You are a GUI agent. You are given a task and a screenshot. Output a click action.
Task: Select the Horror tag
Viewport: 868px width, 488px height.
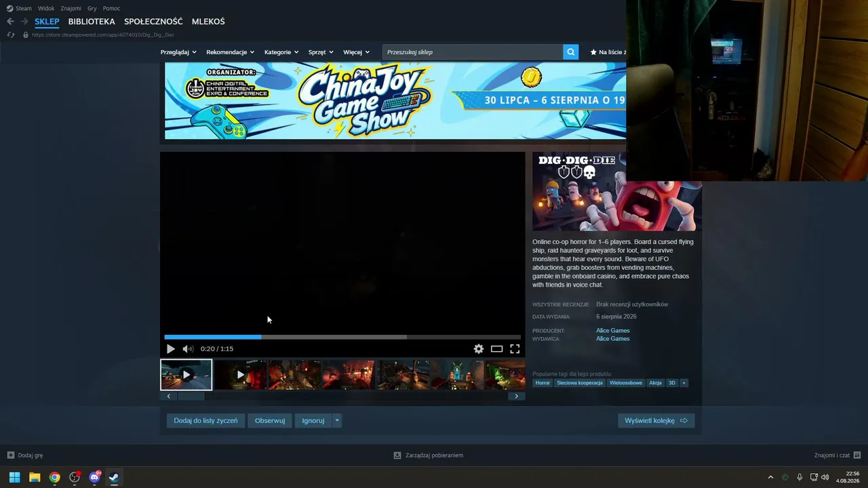(x=542, y=383)
